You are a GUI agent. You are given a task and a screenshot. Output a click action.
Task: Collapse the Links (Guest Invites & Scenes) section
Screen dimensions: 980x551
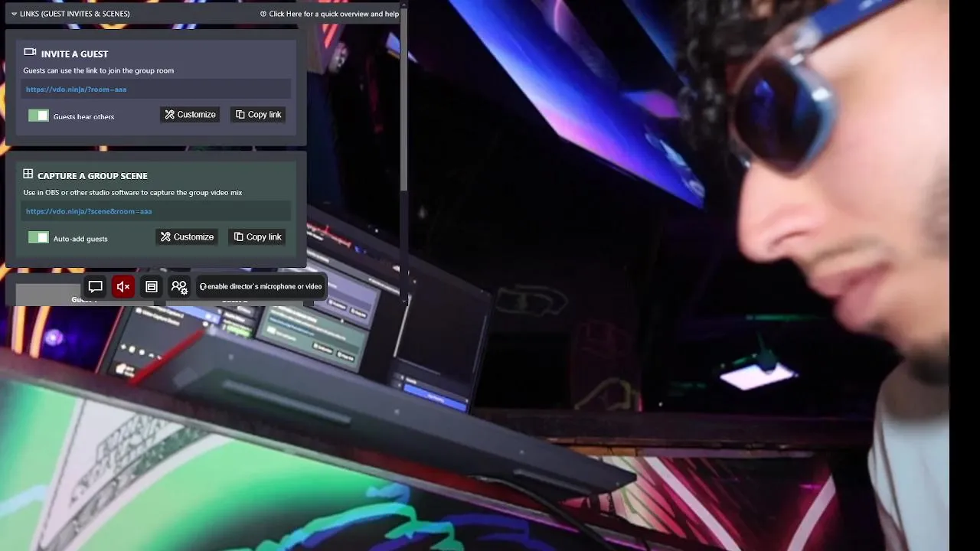click(70, 14)
